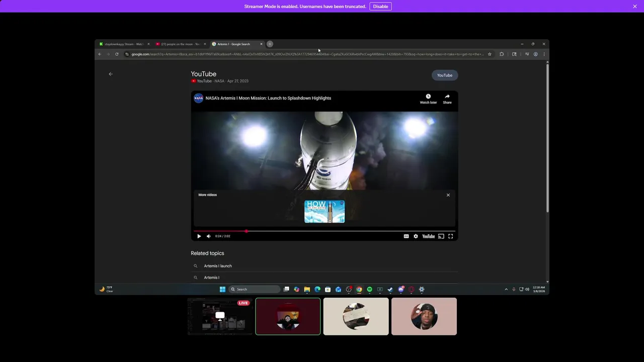Open the browser extensions puzzle icon

point(502,54)
